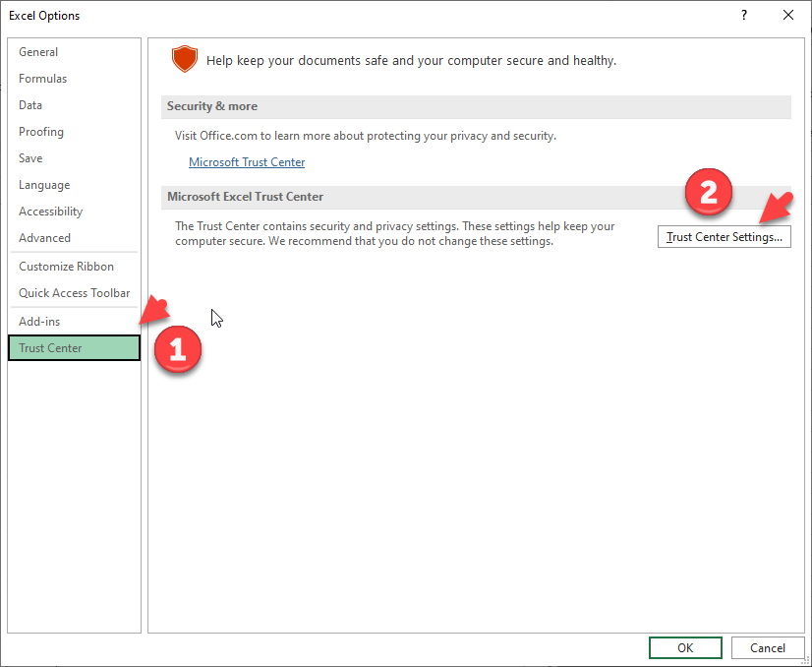Confirm with the OK button
The height and width of the screenshot is (667, 812).
point(685,648)
